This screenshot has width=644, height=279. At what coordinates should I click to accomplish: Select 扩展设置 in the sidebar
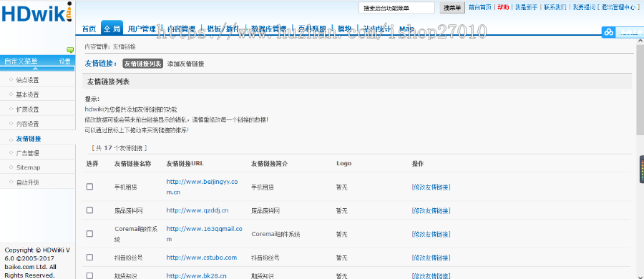coord(27,109)
